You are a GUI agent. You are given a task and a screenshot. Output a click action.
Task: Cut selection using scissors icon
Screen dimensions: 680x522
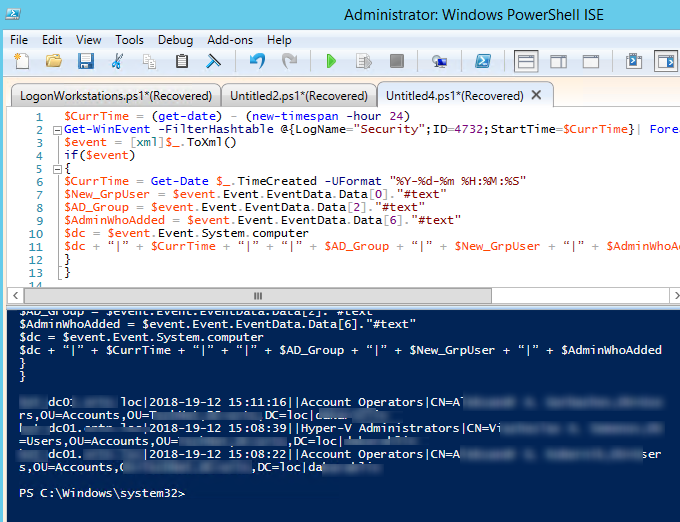click(x=117, y=61)
